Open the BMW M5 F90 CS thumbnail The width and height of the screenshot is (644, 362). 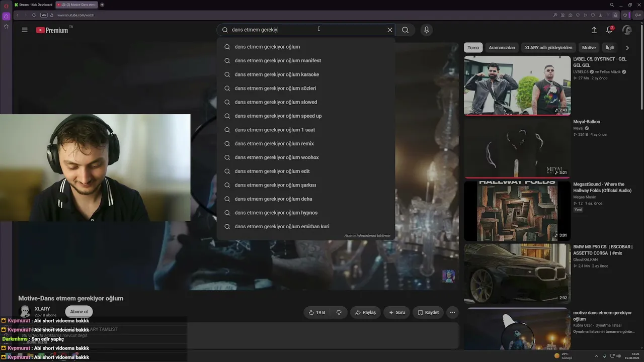click(x=517, y=273)
